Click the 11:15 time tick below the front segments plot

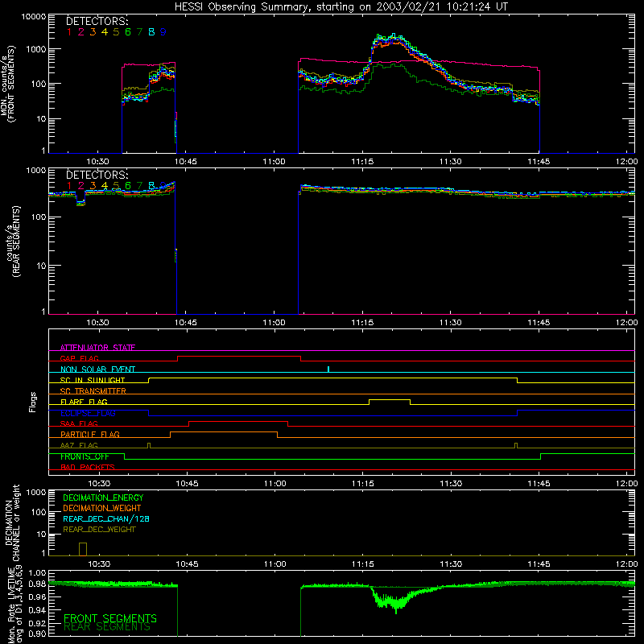pyautogui.click(x=362, y=162)
